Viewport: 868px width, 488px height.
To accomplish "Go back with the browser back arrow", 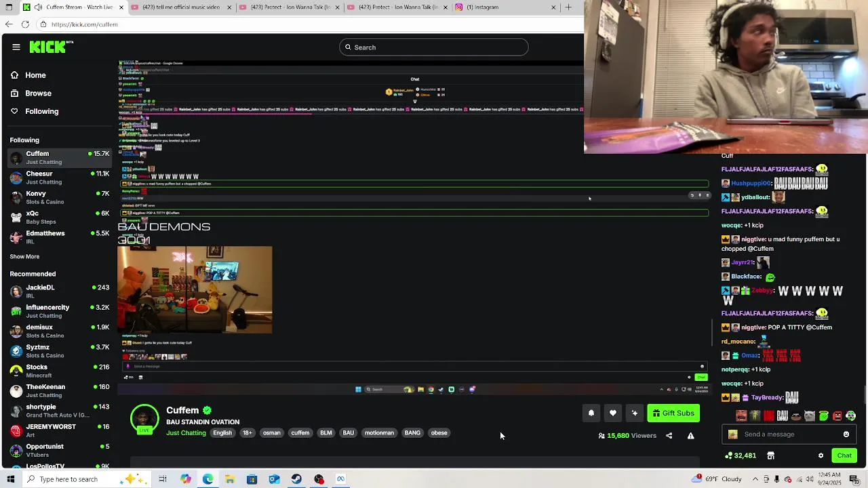I will pos(8,24).
